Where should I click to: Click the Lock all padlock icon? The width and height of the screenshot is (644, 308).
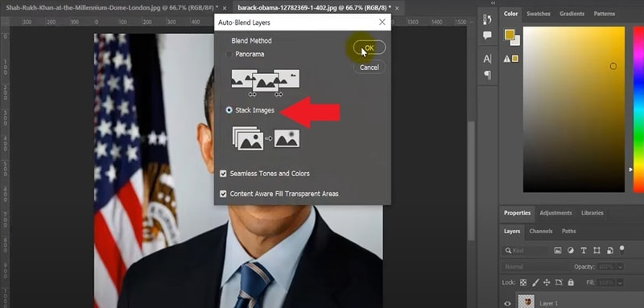click(571, 282)
